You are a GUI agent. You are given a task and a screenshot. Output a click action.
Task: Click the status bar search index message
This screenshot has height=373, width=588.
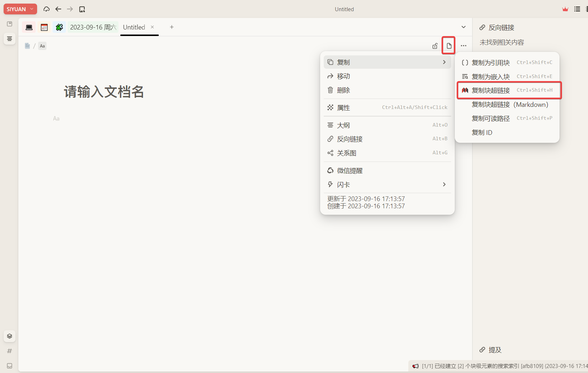(x=505, y=366)
